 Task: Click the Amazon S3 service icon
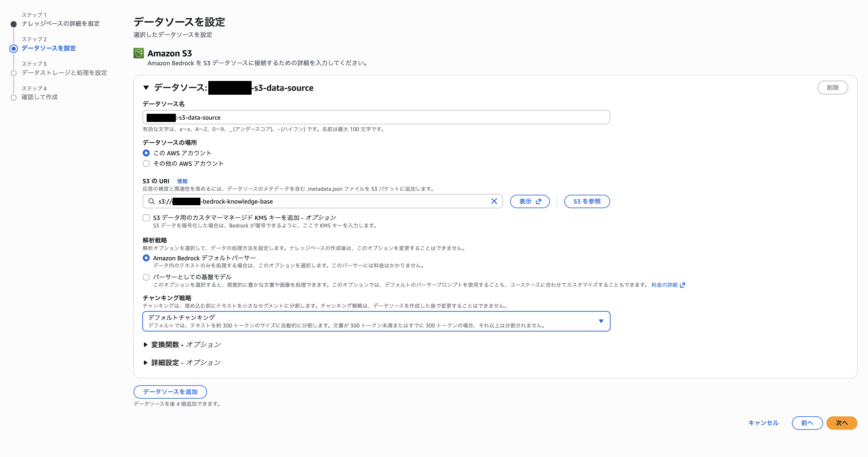tap(138, 53)
